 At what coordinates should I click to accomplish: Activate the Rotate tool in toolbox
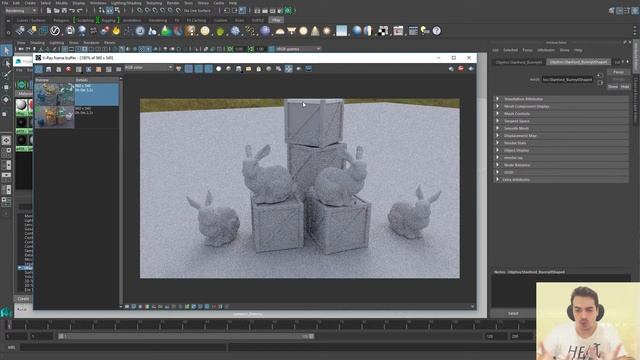[6, 99]
